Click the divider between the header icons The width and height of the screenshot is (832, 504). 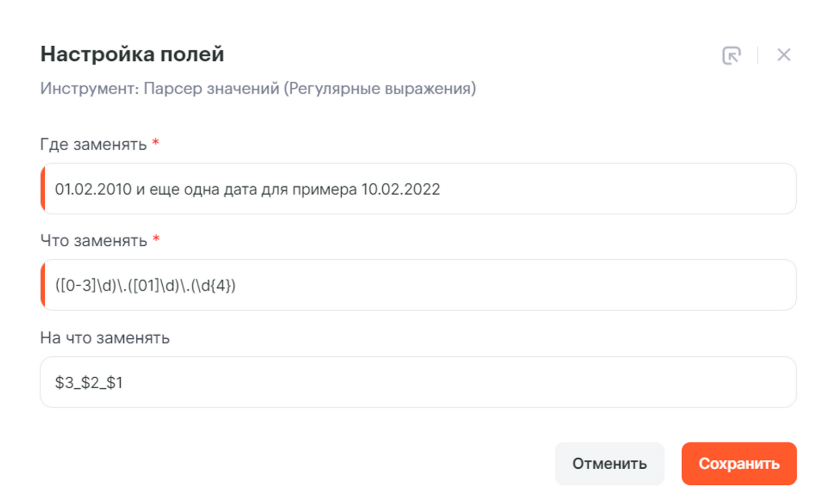tap(758, 55)
